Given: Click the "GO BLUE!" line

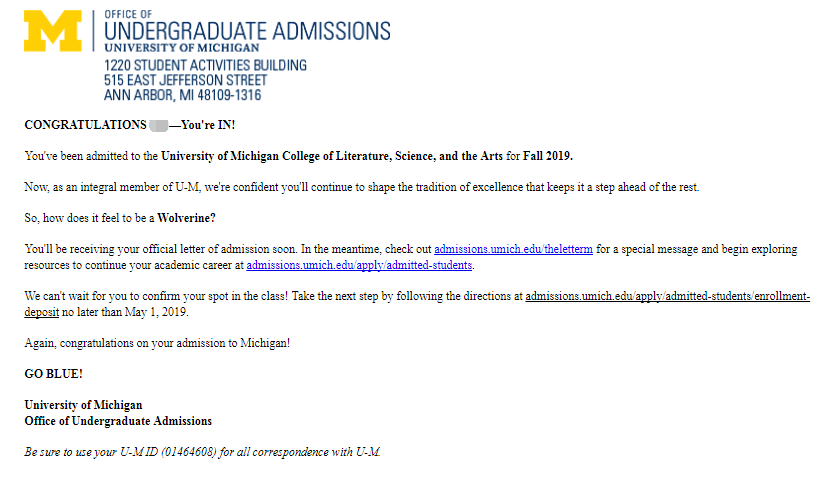Looking at the screenshot, I should [x=54, y=374].
